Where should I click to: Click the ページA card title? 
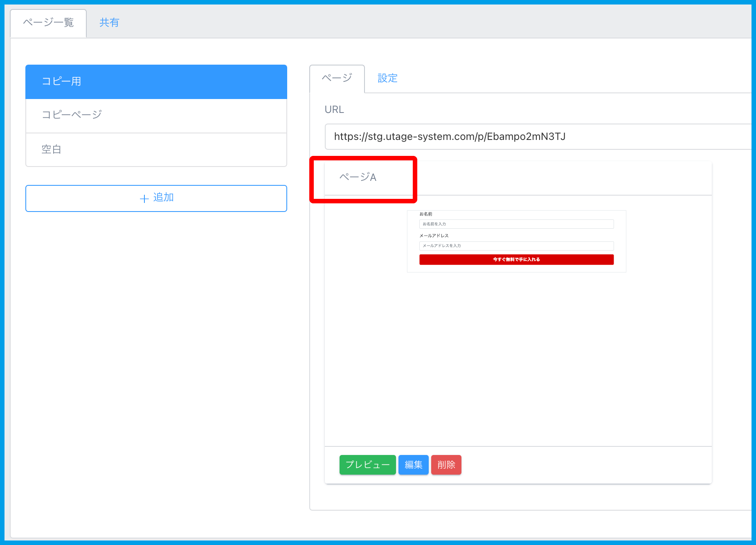[358, 177]
